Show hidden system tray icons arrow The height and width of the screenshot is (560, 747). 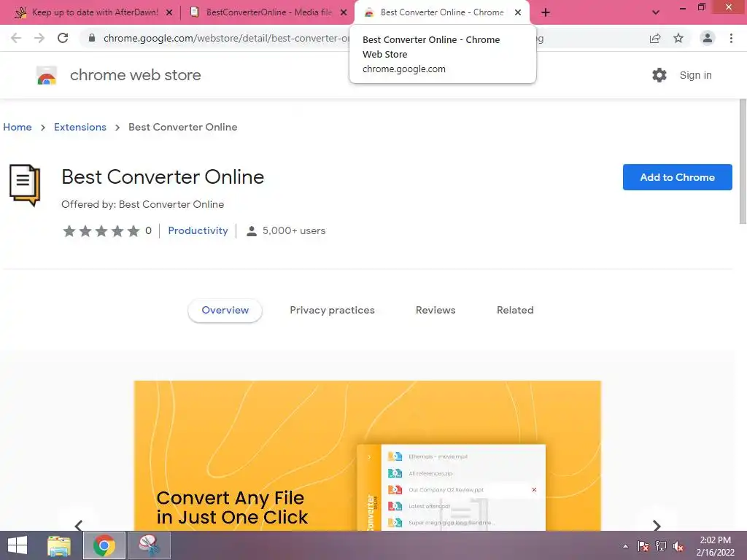click(x=625, y=546)
